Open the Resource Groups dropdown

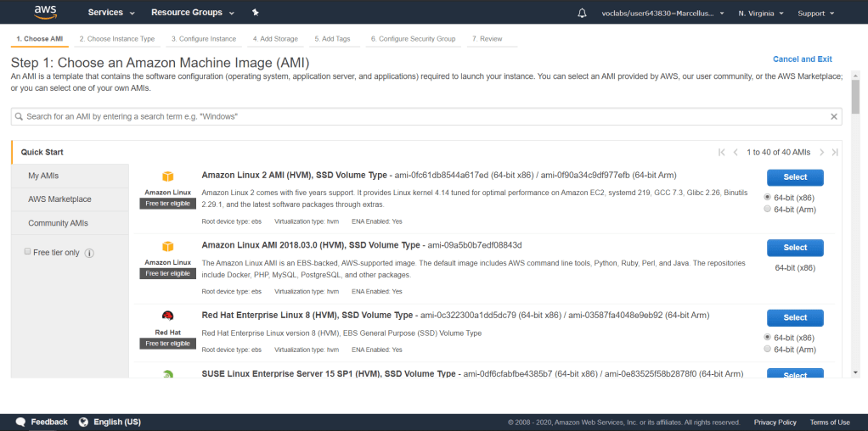(192, 13)
